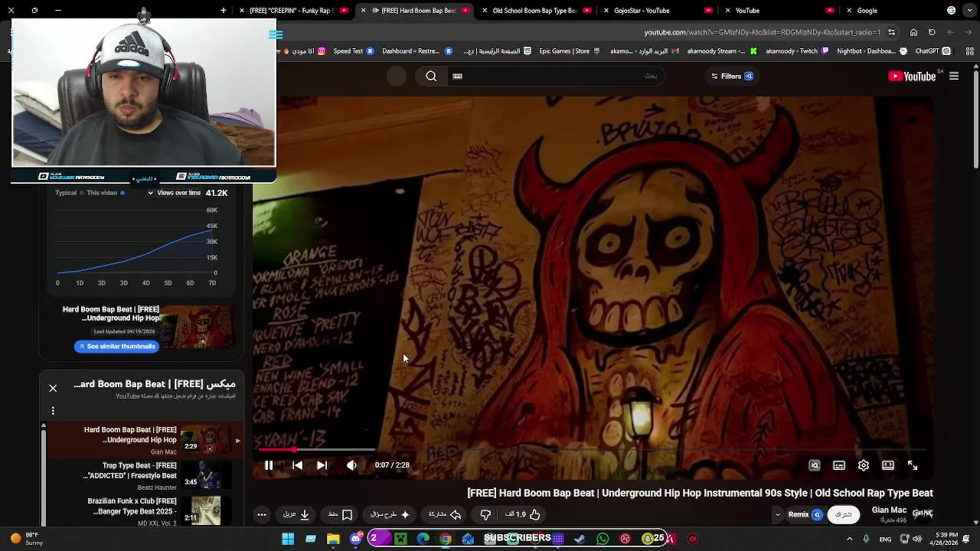The image size is (980, 551).
Task: Dislike the video with thumbs-down button
Action: point(485,514)
